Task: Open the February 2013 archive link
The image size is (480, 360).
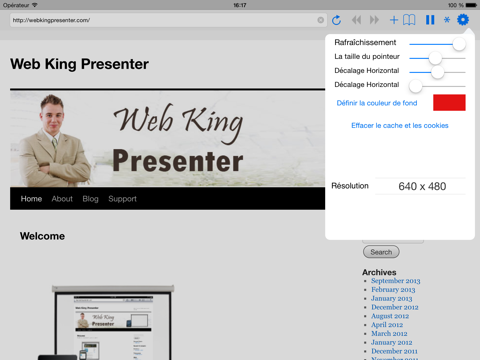Action: pos(393,290)
